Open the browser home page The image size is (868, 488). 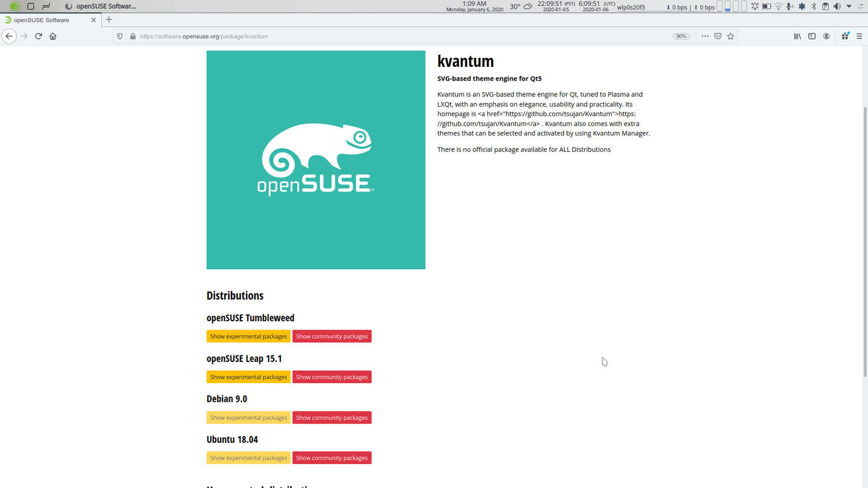coord(53,36)
